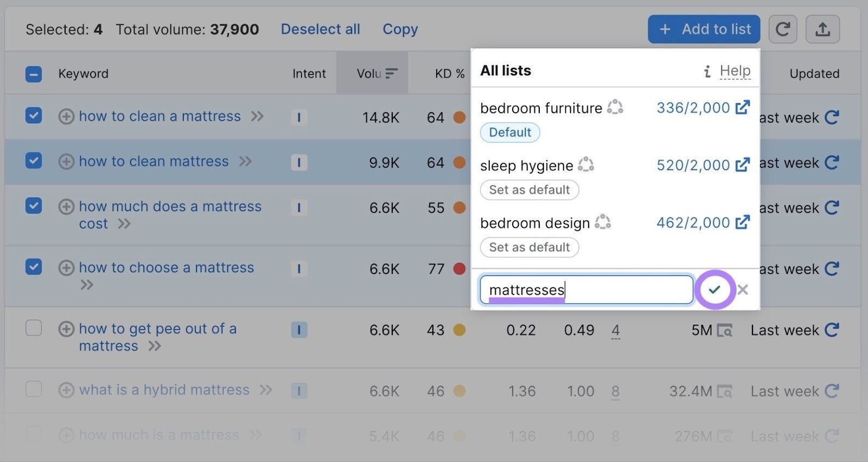
Task: Confirm new list name with green checkmark
Action: tap(714, 290)
